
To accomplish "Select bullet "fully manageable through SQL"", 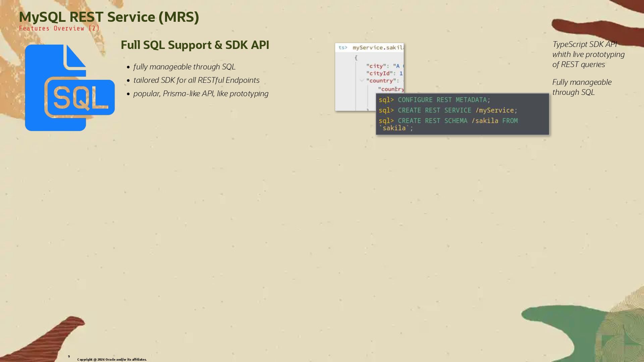I will click(184, 67).
